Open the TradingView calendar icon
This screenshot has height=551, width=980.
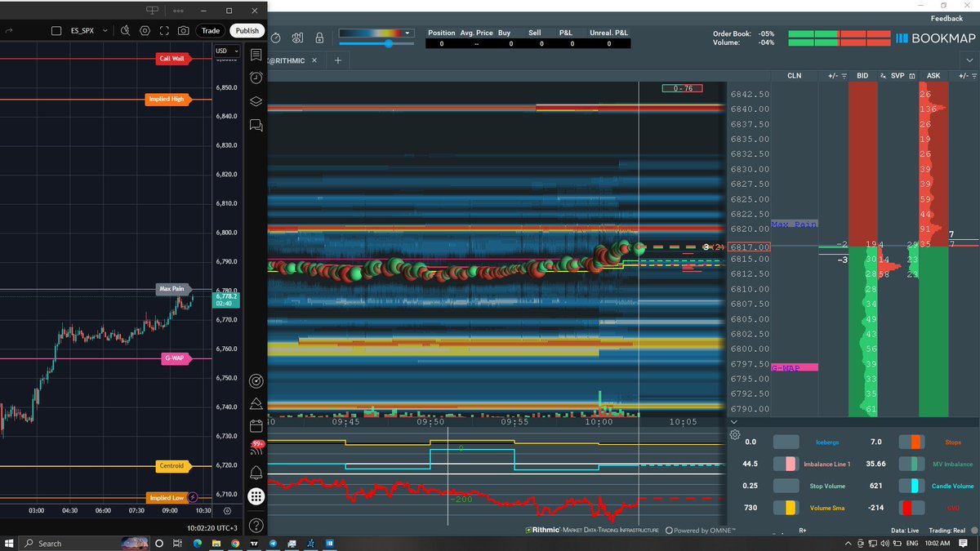256,425
